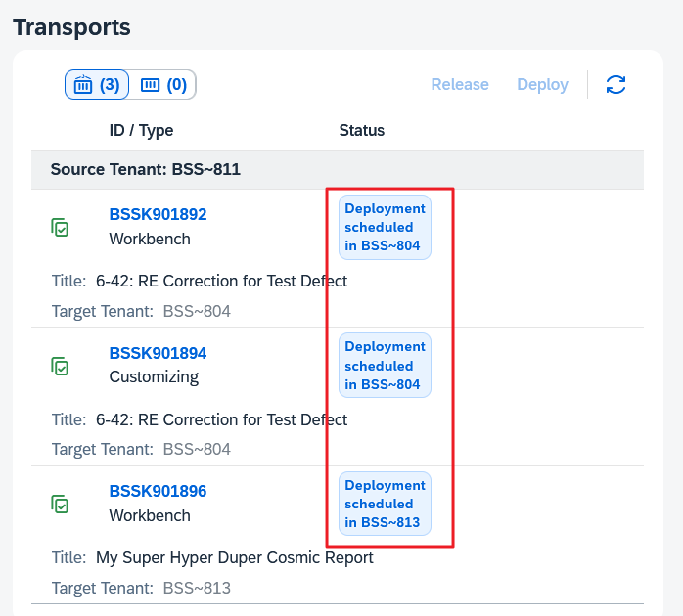Image resolution: width=683 pixels, height=616 pixels.
Task: Click the green transport icon beside BSSK901896
Action: click(x=61, y=504)
